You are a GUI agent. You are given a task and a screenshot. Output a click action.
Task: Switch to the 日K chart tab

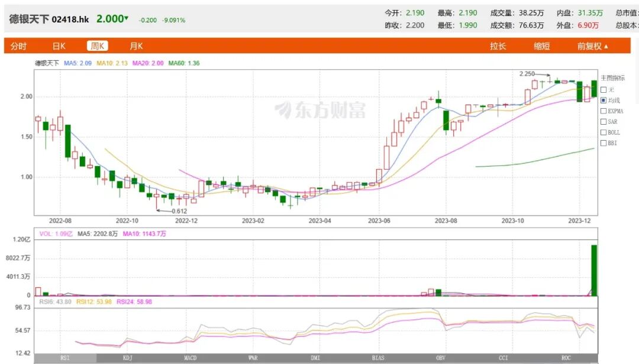(59, 46)
